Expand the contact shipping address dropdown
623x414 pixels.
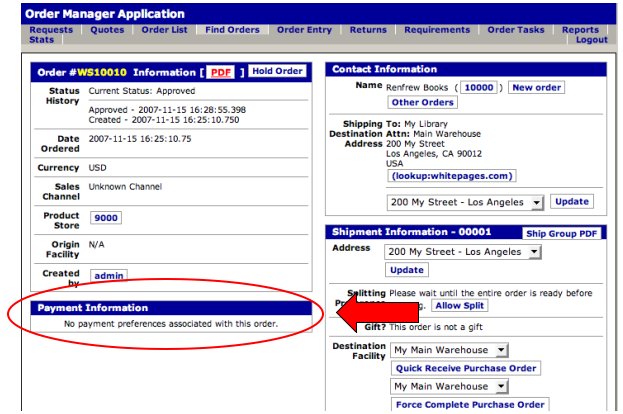click(464, 202)
